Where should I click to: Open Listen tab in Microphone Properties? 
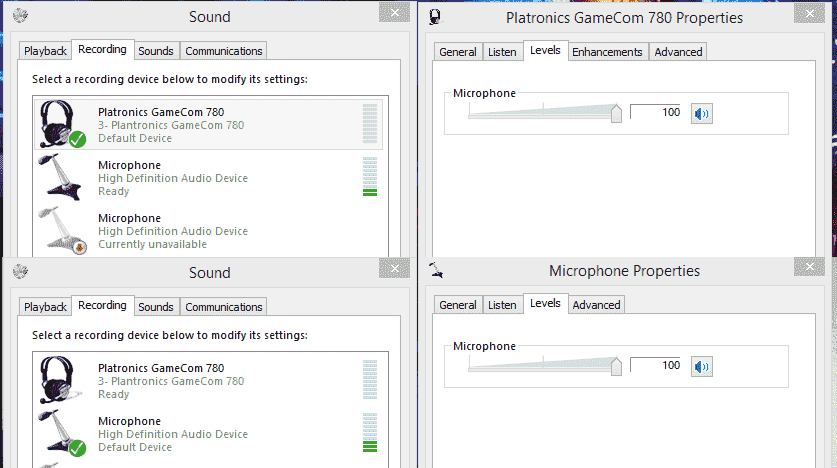pyautogui.click(x=502, y=305)
